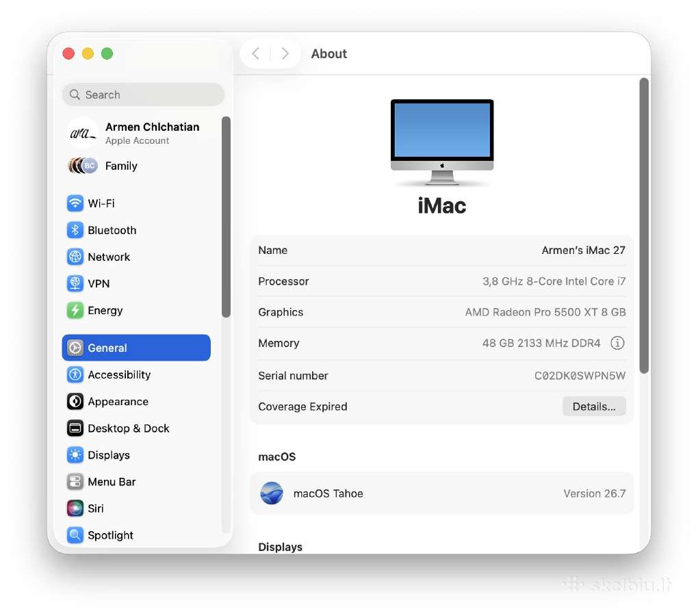Click the 'VPN' label

pyautogui.click(x=99, y=283)
